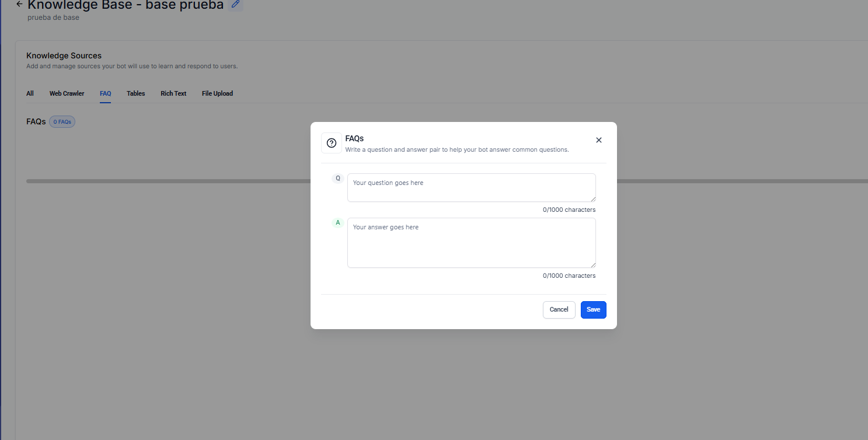Click the back arrow beside Knowledge Base title
868x440 pixels.
(19, 4)
